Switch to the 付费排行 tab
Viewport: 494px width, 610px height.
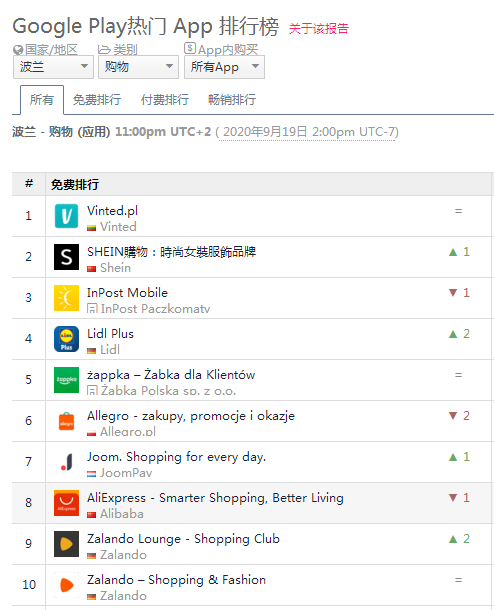165,100
